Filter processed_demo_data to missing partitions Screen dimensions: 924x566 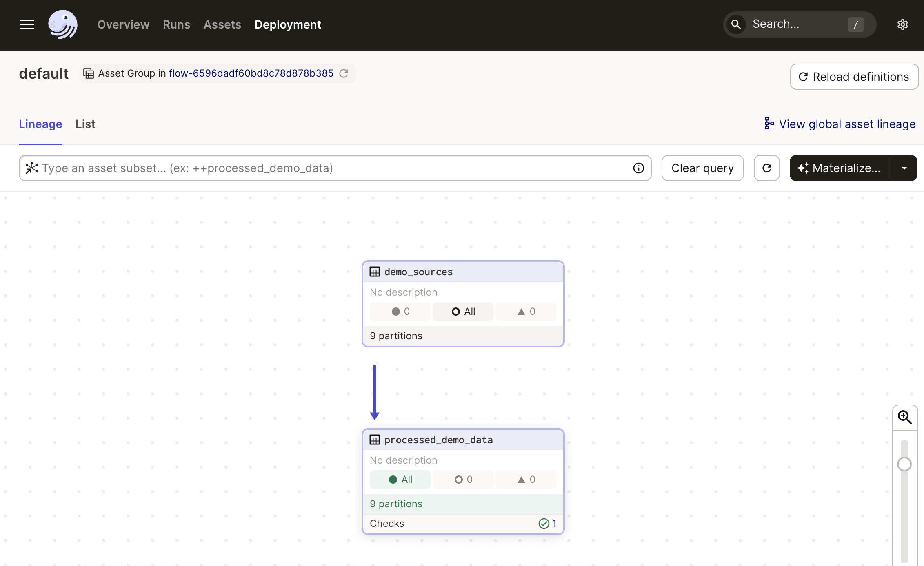(x=463, y=480)
